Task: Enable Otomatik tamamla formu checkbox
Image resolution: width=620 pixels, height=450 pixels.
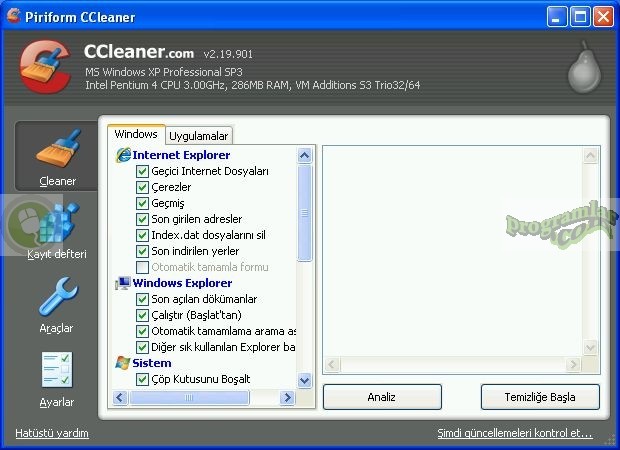Action: click(x=142, y=267)
